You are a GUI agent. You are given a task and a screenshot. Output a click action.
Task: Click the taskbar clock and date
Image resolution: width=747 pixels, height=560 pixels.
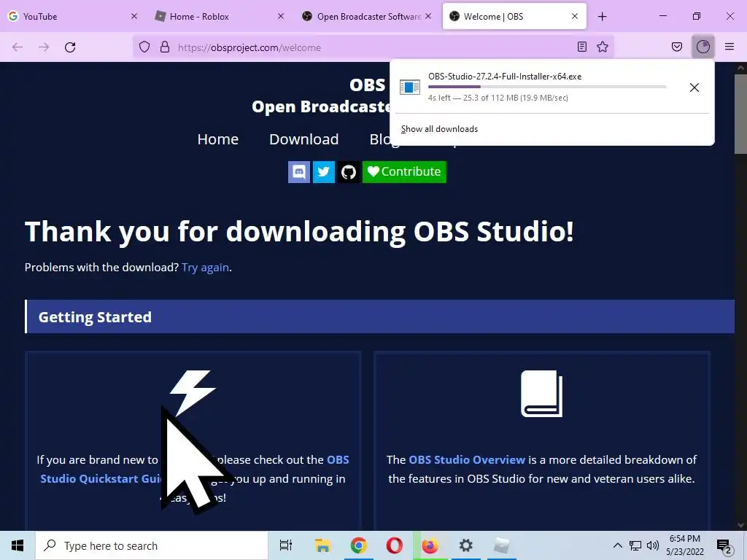coord(685,545)
